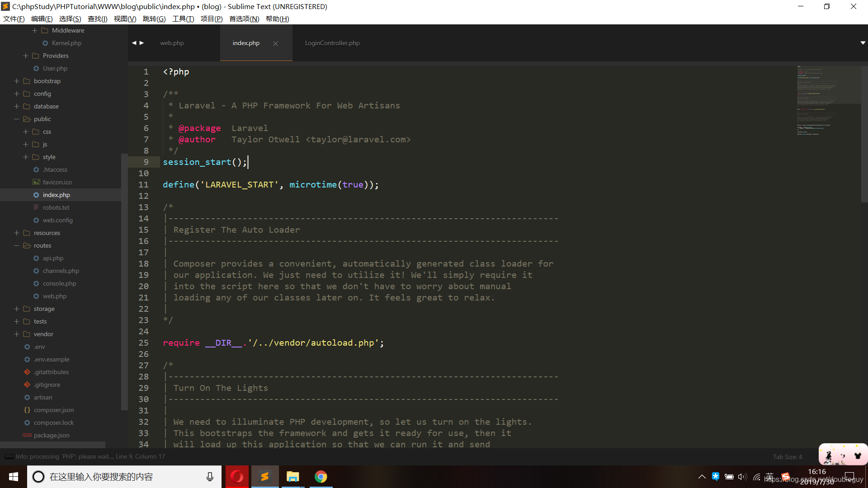Click the favicon.ico image file icon
868x488 pixels.
(x=36, y=182)
